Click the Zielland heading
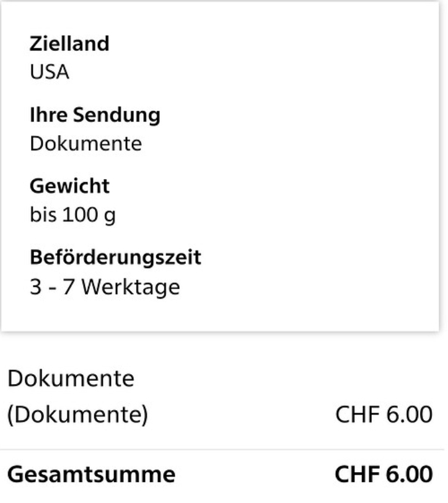The image size is (448, 503). [69, 44]
